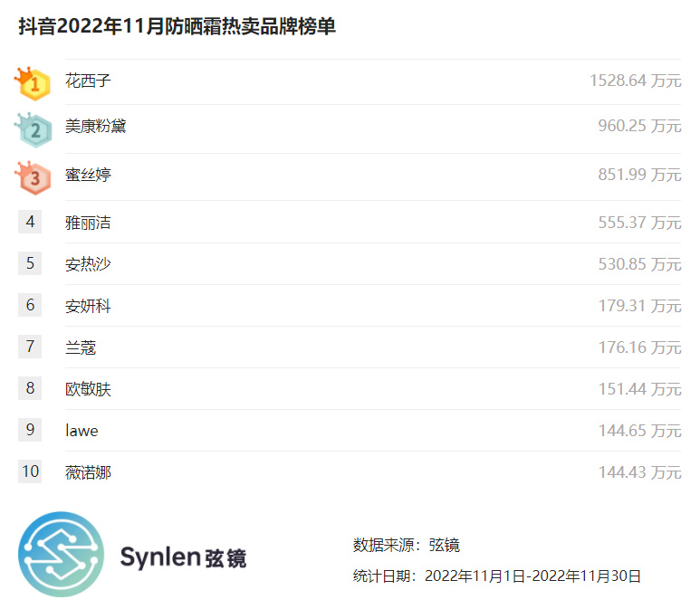Image resolution: width=700 pixels, height=609 pixels.
Task: Select the brand name 美康粉黛
Action: [x=95, y=126]
